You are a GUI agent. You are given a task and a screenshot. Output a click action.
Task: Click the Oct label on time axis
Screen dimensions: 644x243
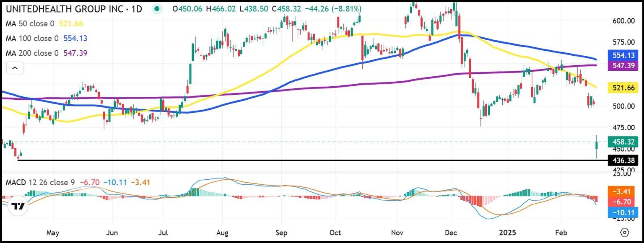[335, 232]
